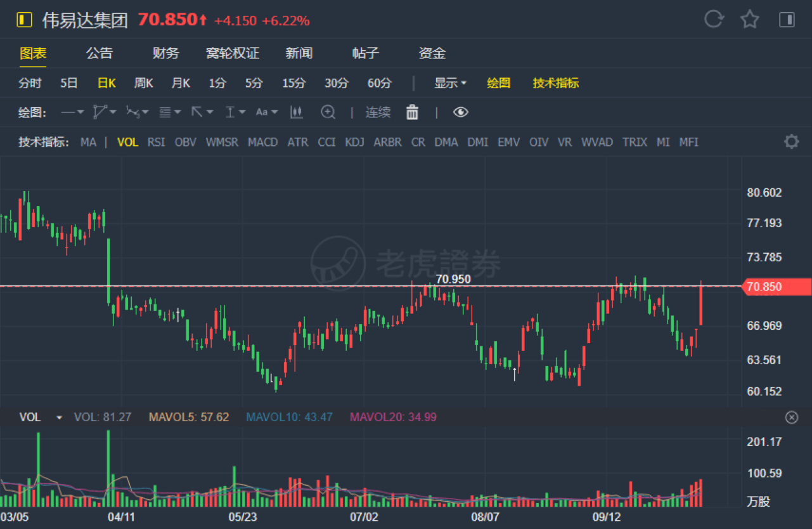812x529 pixels.
Task: Select the 月K monthly candlestick timeframe
Action: [181, 83]
